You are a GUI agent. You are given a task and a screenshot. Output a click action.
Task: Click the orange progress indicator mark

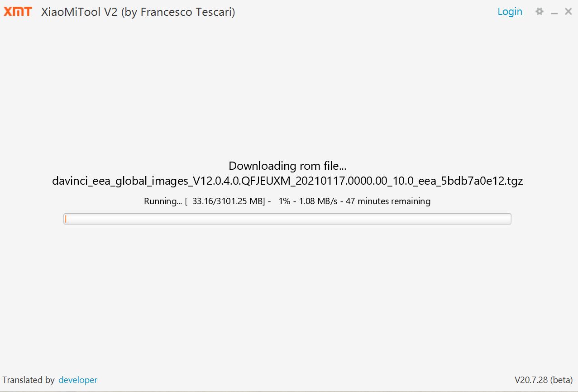pyautogui.click(x=66, y=219)
